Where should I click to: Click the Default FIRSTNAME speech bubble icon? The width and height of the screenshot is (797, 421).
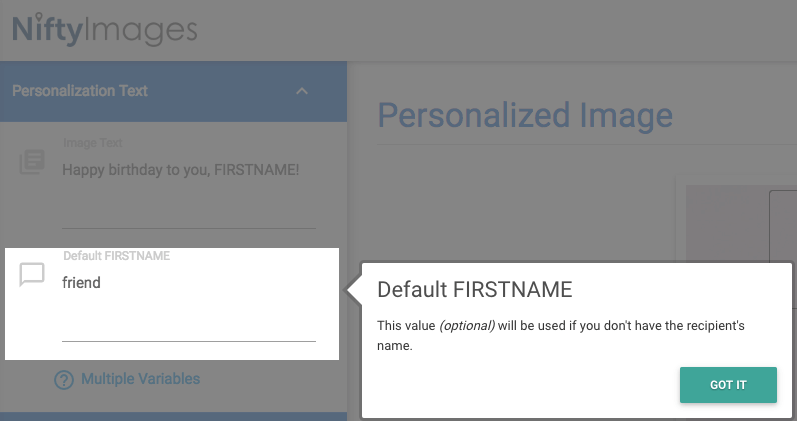click(32, 275)
